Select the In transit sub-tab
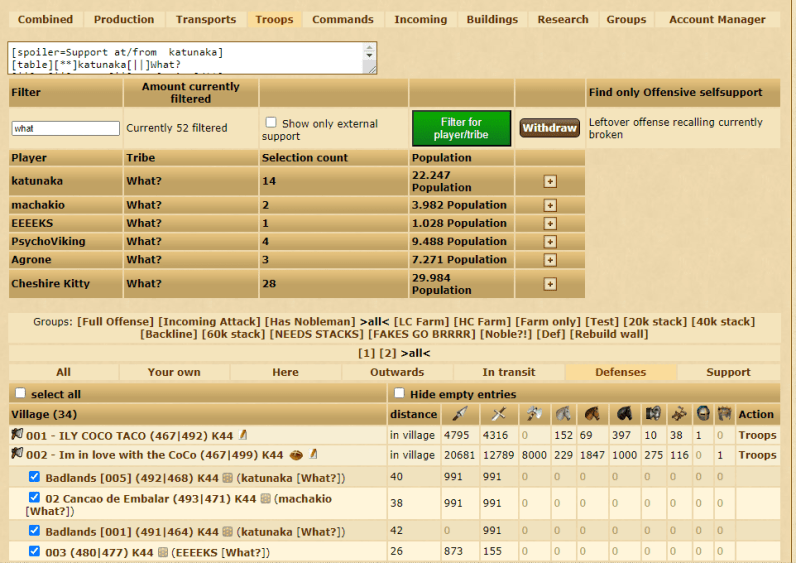This screenshot has width=796, height=563. tap(509, 372)
